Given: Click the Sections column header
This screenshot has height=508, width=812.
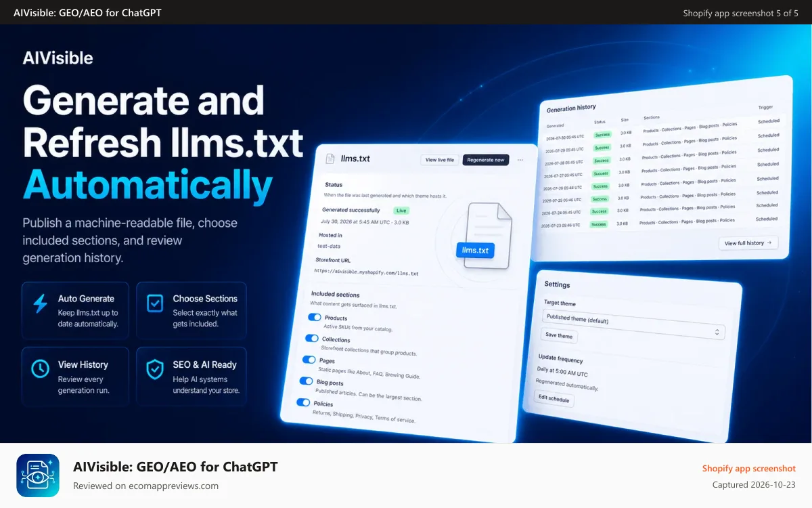Looking at the screenshot, I should click(652, 117).
